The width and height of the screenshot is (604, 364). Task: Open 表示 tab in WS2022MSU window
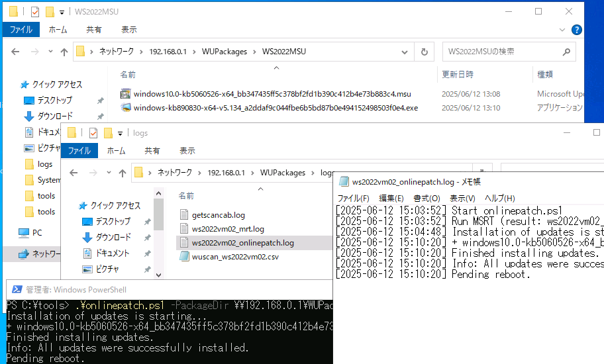click(x=129, y=30)
